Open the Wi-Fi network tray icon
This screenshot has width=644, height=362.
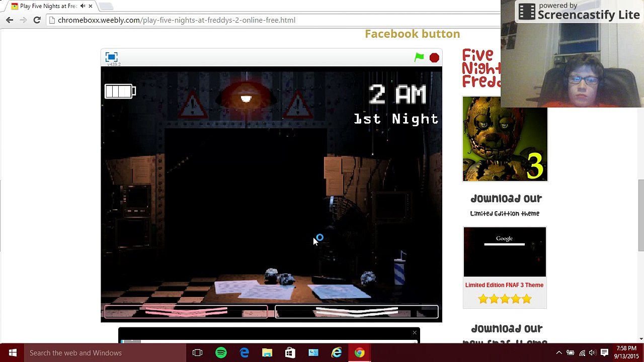coord(582,353)
